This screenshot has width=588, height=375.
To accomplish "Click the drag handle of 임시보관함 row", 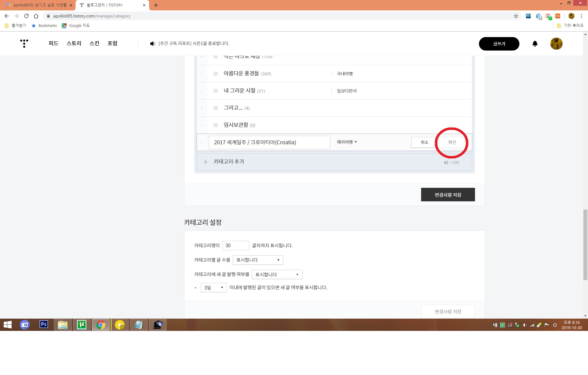I will 216,125.
